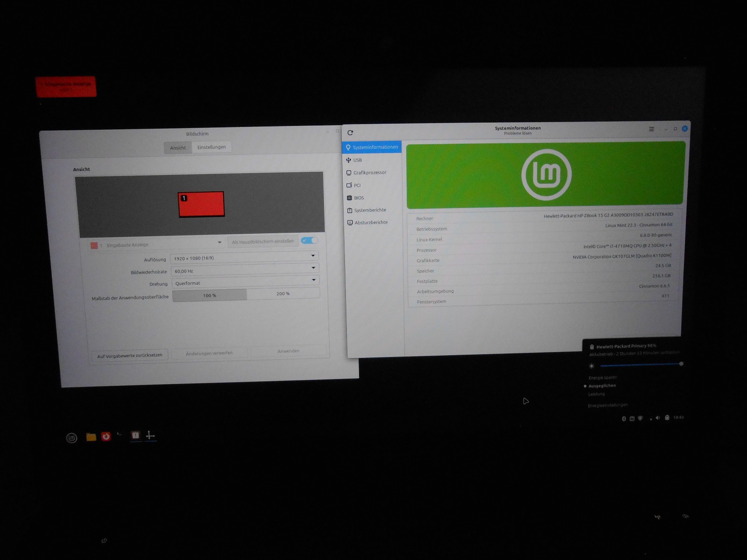Screen dimensions: 747x560
Task: Set the interface scale to 100 %
Action: [210, 295]
